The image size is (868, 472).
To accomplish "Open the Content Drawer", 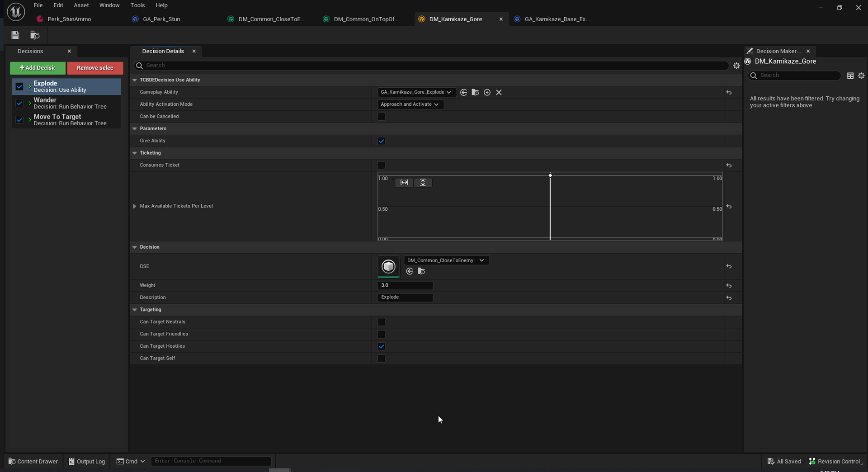I will 33,461.
